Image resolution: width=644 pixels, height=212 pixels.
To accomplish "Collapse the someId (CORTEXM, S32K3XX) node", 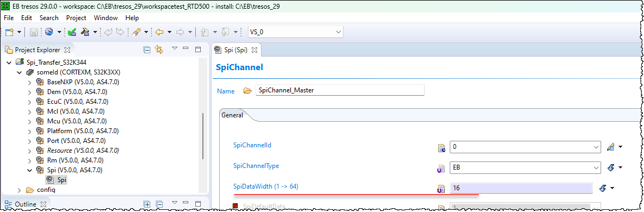I will (x=19, y=72).
